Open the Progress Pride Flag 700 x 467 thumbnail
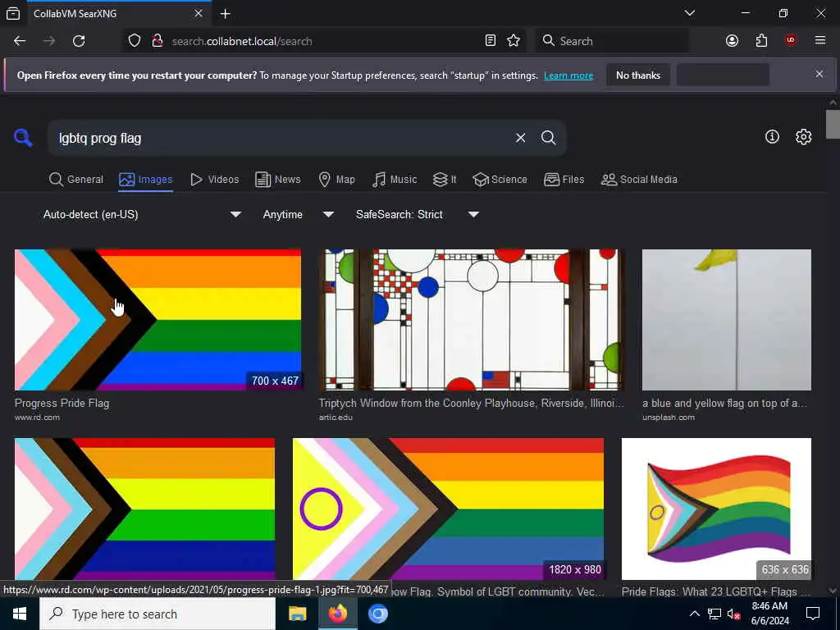840x630 pixels. [158, 320]
